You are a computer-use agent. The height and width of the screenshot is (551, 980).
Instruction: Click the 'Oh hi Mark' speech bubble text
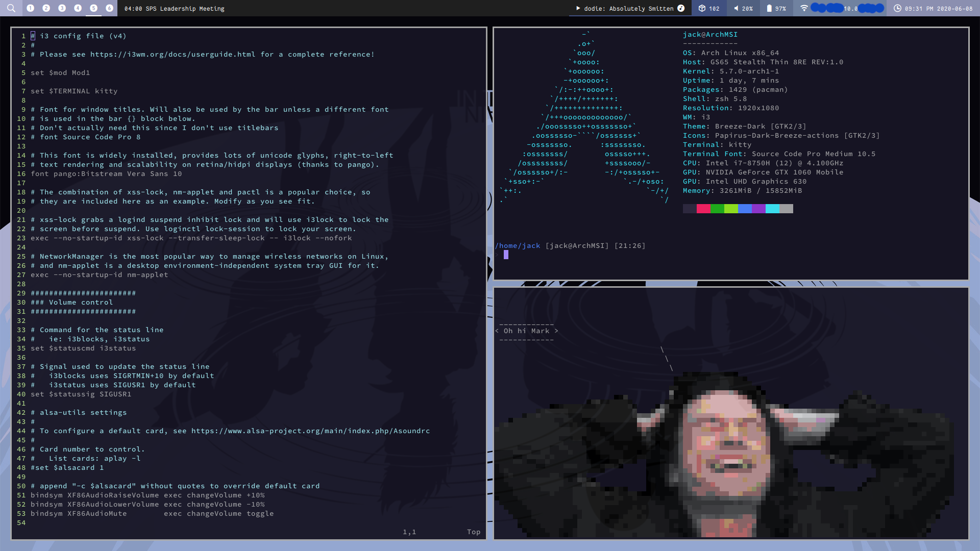[x=526, y=331]
